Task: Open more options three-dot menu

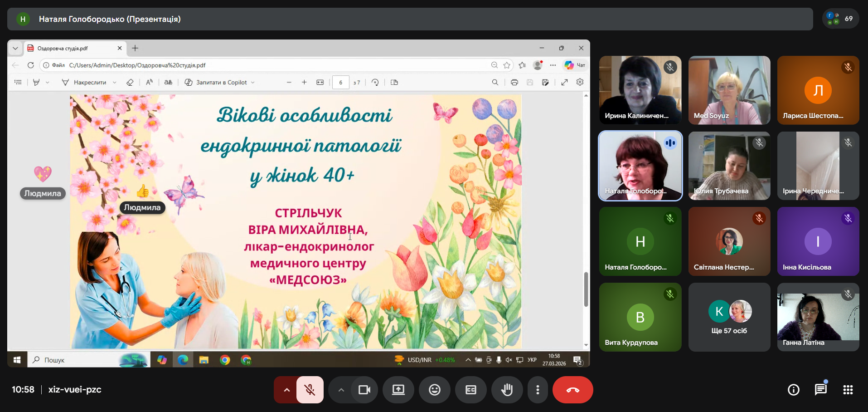Action: click(x=538, y=390)
